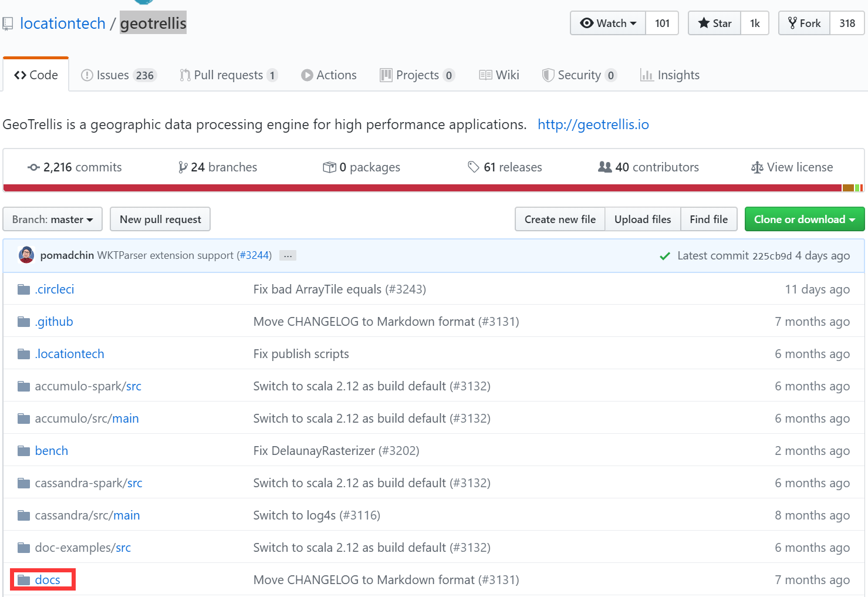
Task: Open the cassandra-spark/src folder
Action: [89, 483]
